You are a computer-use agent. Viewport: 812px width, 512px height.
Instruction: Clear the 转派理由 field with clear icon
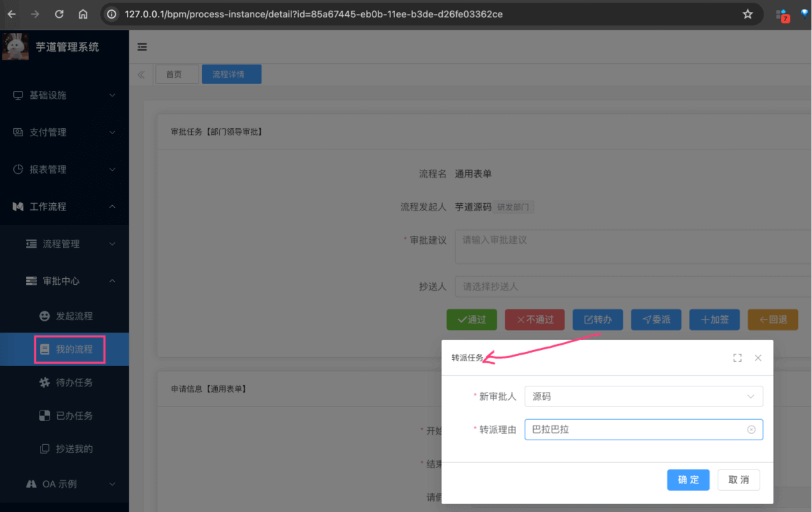coord(752,430)
